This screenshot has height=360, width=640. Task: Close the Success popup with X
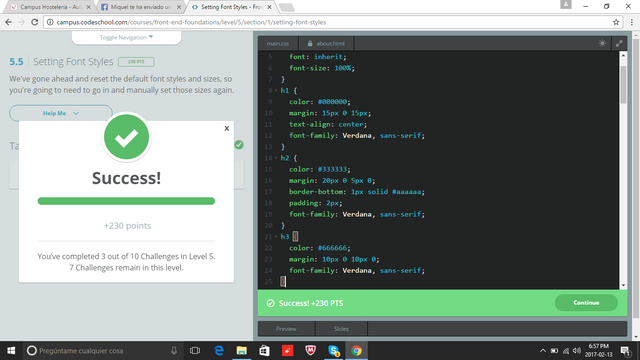pyautogui.click(x=227, y=128)
